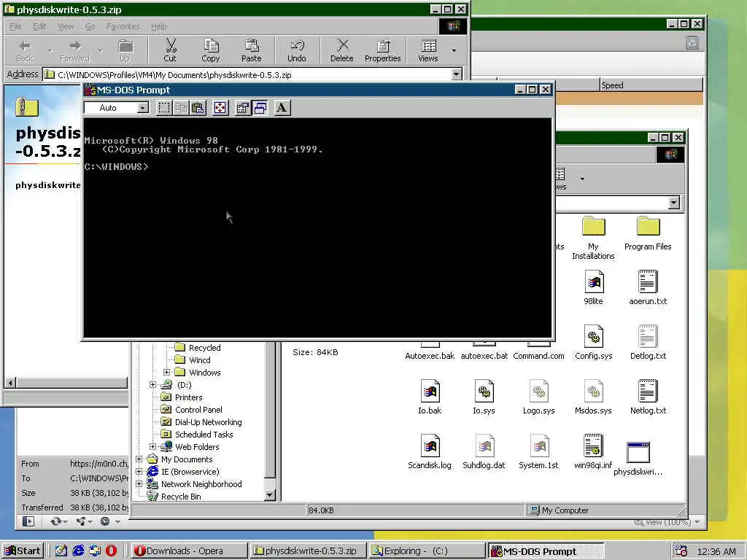
Task: Open the File menu in zip window
Action: click(16, 26)
